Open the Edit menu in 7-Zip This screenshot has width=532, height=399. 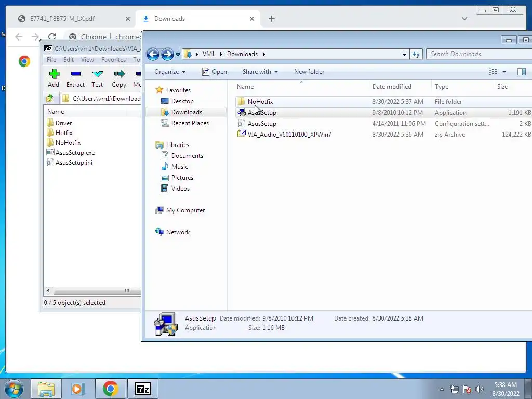tap(68, 60)
